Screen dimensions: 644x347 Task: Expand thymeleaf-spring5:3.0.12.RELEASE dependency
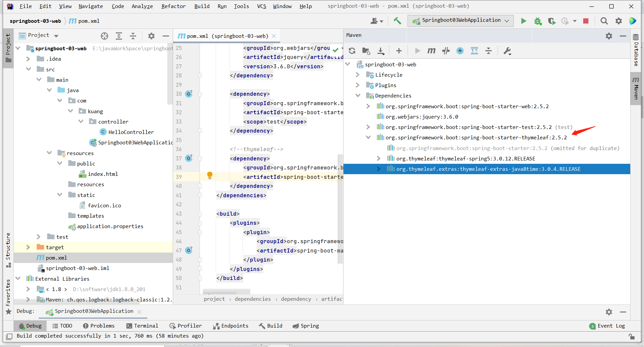click(379, 158)
